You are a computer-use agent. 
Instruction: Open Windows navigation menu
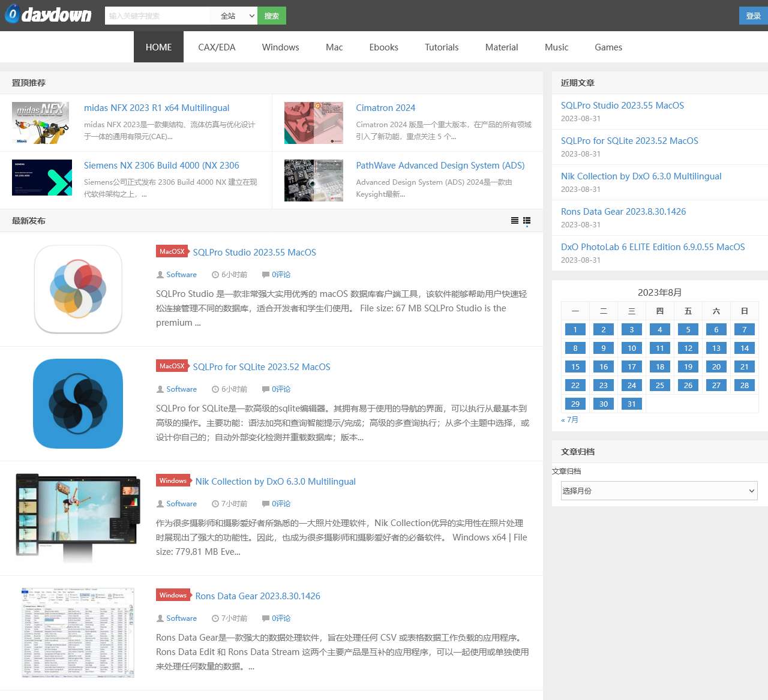281,47
